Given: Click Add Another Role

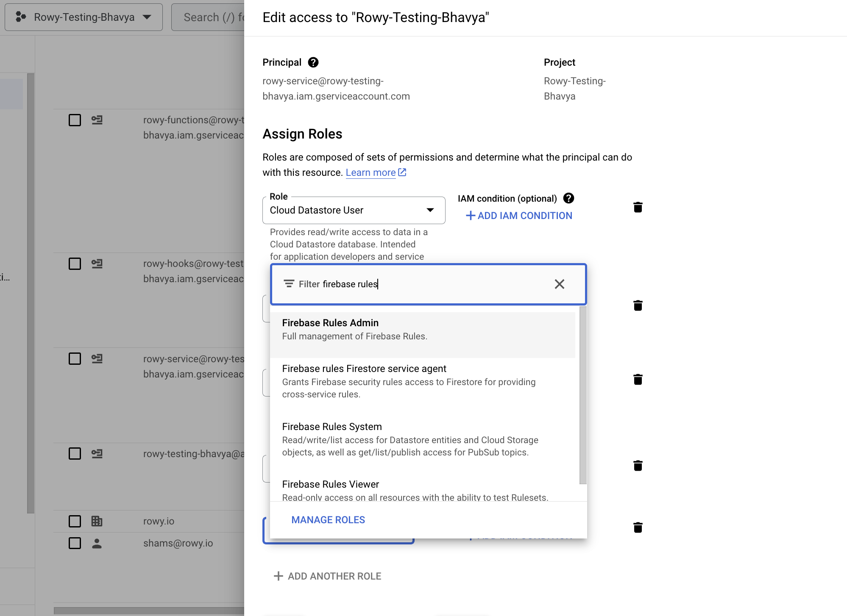Looking at the screenshot, I should pyautogui.click(x=327, y=576).
